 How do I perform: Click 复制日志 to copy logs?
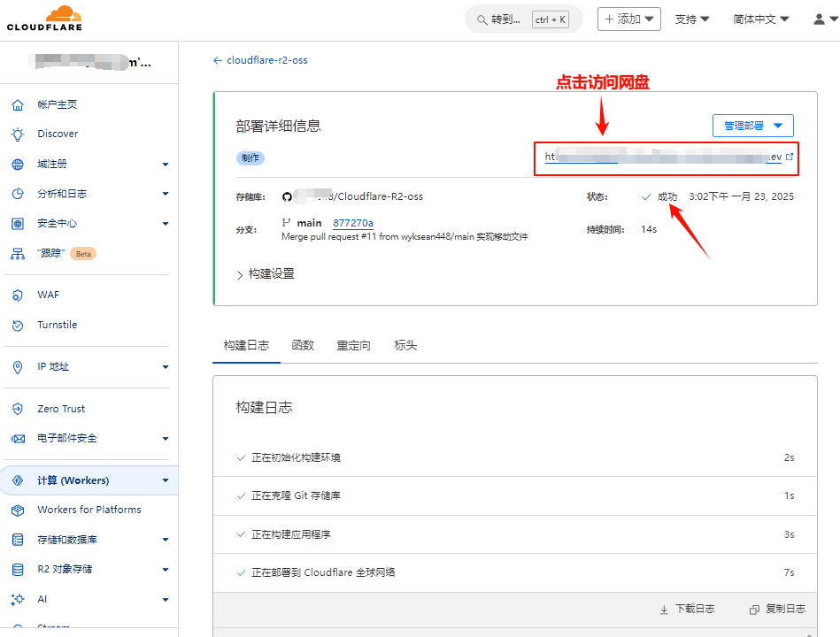point(777,610)
